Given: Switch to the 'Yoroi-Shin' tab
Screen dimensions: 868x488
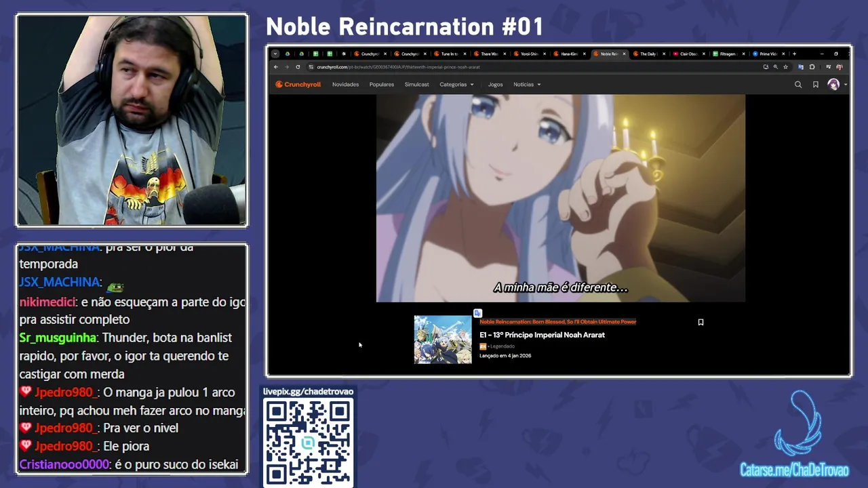Looking at the screenshot, I should 528,54.
